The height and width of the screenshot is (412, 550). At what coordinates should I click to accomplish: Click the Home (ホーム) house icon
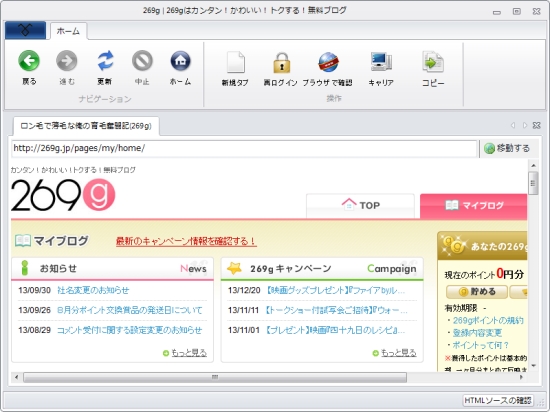[180, 61]
